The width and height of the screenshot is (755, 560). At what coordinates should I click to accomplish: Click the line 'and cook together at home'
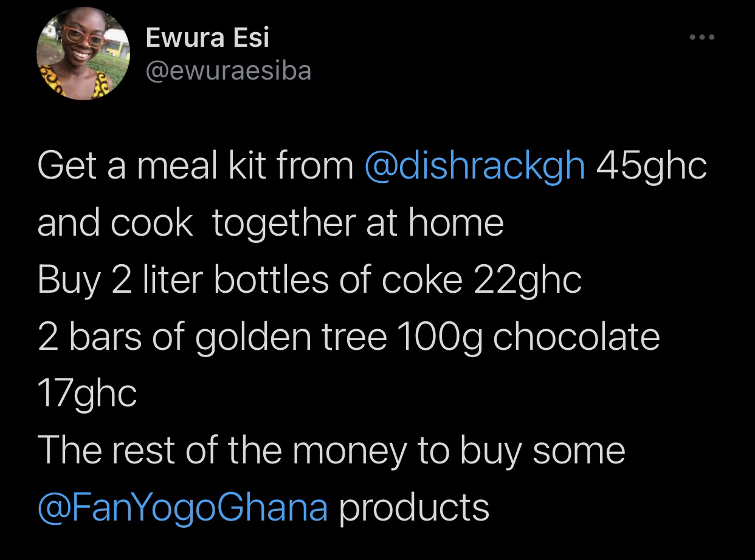click(x=271, y=224)
